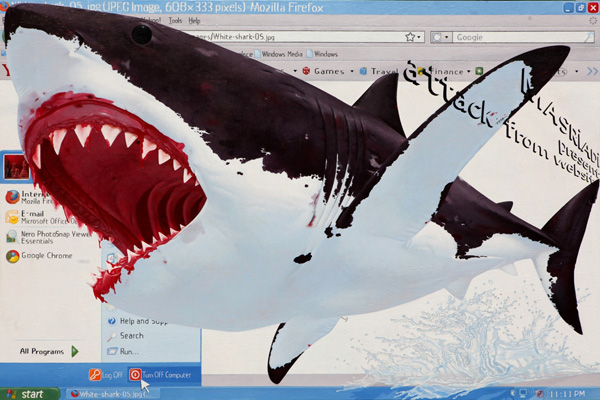This screenshot has height=400, width=600.
Task: Open Search from the Start menu
Action: [x=126, y=336]
